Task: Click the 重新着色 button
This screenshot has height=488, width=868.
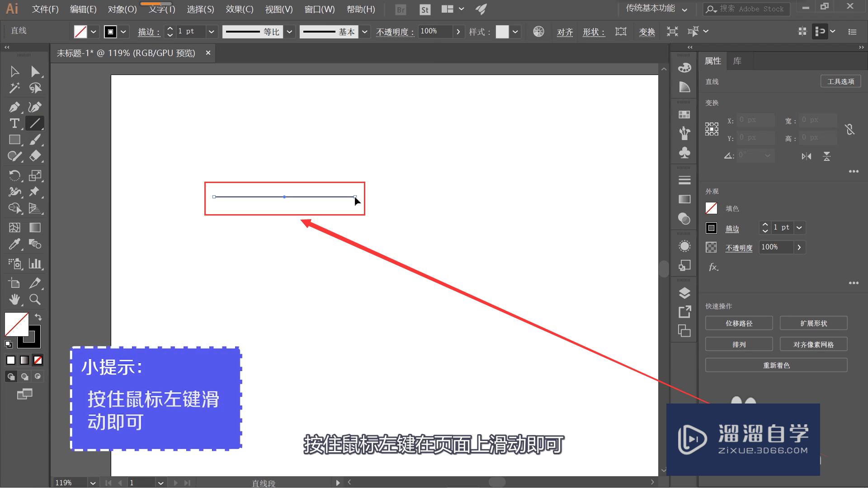Action: (x=777, y=365)
